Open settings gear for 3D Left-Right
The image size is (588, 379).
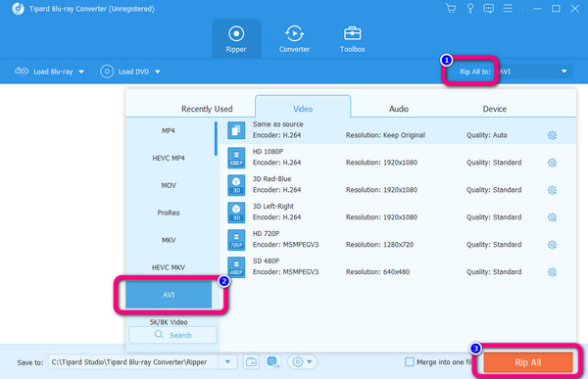point(552,217)
